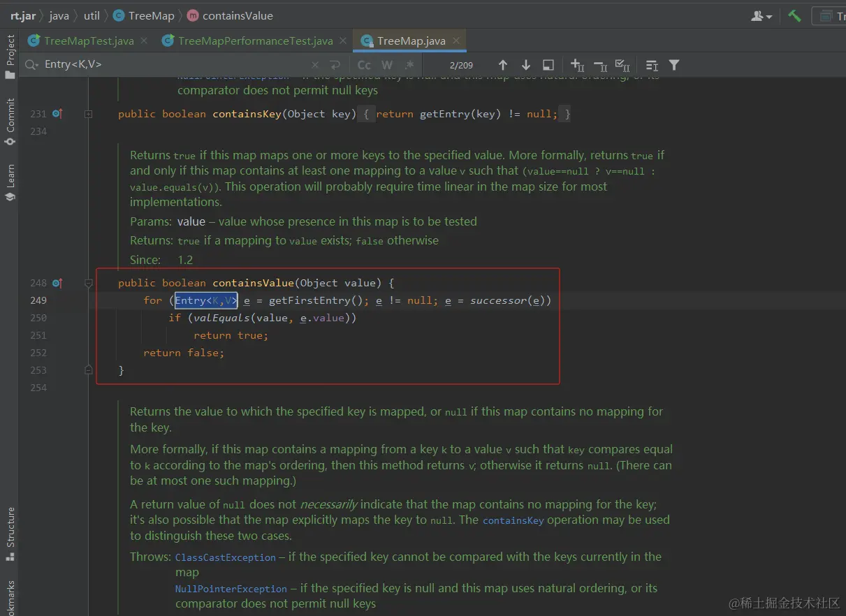
Task: Select all occurrences icon in find bar
Action: [622, 65]
